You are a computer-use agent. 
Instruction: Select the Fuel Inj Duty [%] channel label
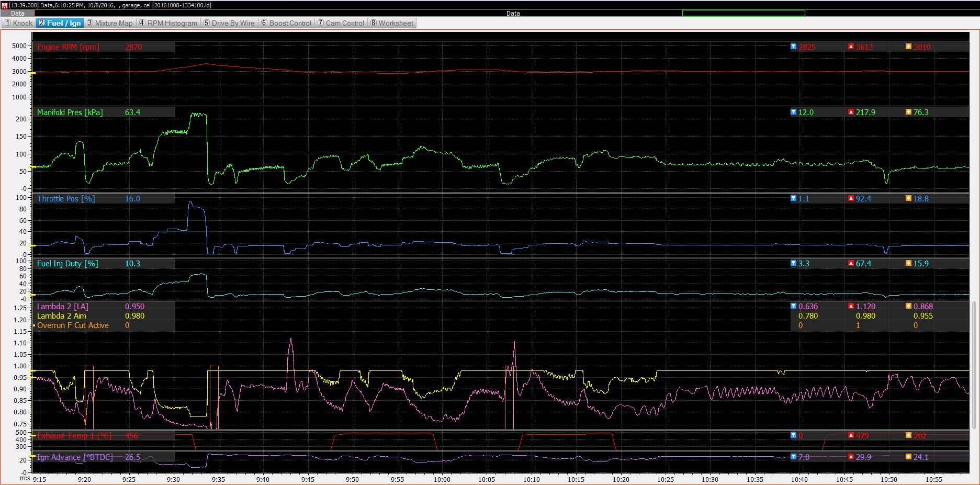point(67,263)
